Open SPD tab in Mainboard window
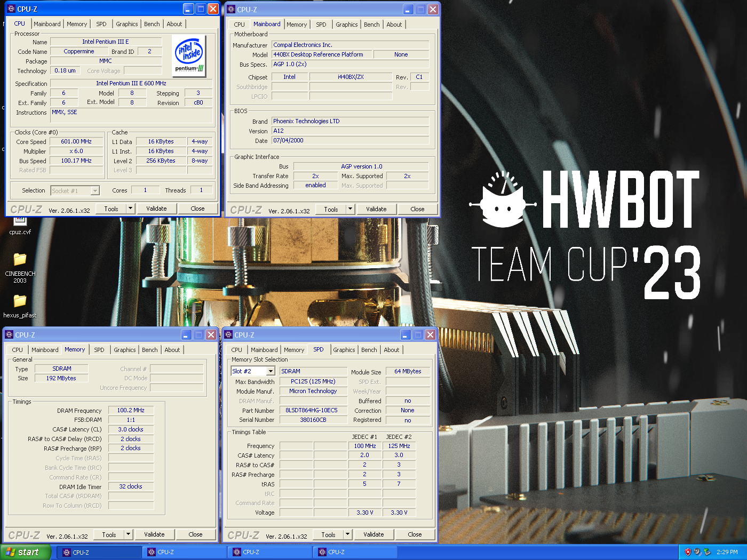The width and height of the screenshot is (747, 560). tap(321, 25)
